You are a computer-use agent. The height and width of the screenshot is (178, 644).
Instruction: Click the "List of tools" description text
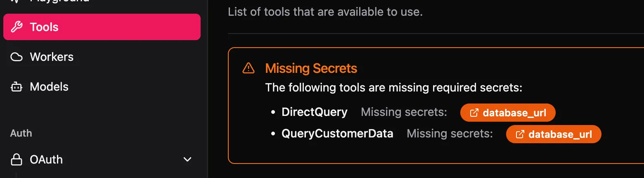[325, 12]
